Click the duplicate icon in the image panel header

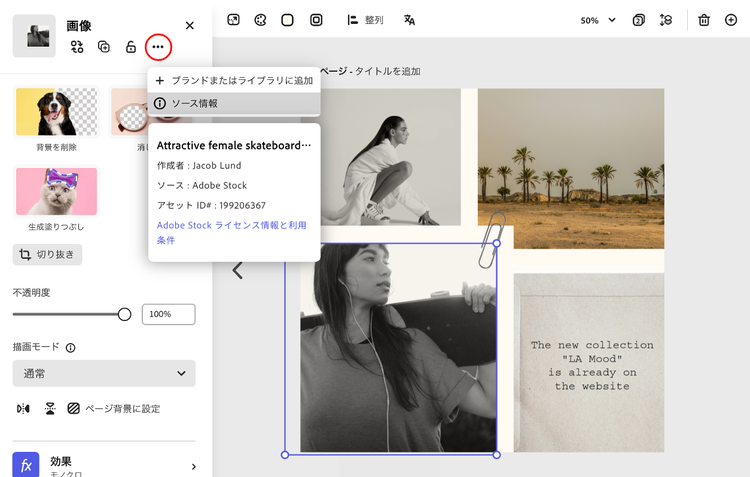click(x=104, y=47)
